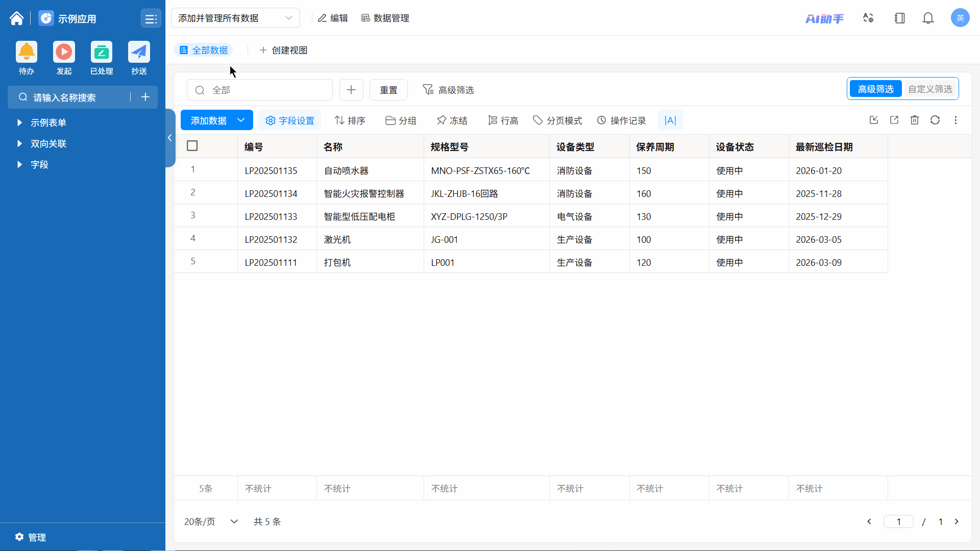Open the translate language icon
The height and width of the screenshot is (551, 980).
point(868,18)
